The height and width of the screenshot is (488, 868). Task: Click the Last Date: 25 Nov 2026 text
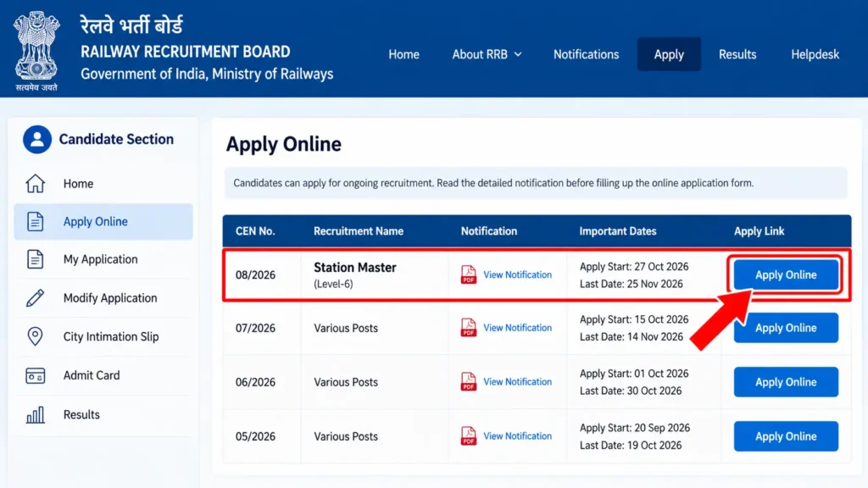point(631,284)
